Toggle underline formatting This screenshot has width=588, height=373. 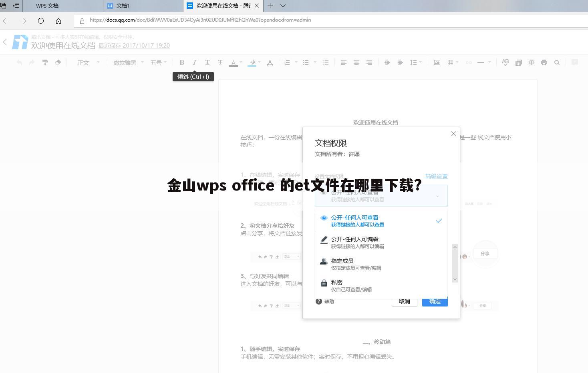[x=207, y=62]
